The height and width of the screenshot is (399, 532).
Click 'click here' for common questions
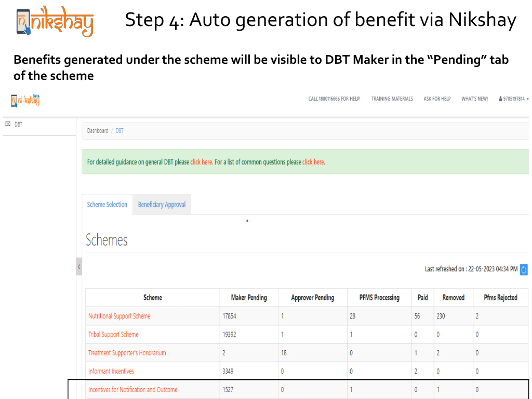(314, 162)
